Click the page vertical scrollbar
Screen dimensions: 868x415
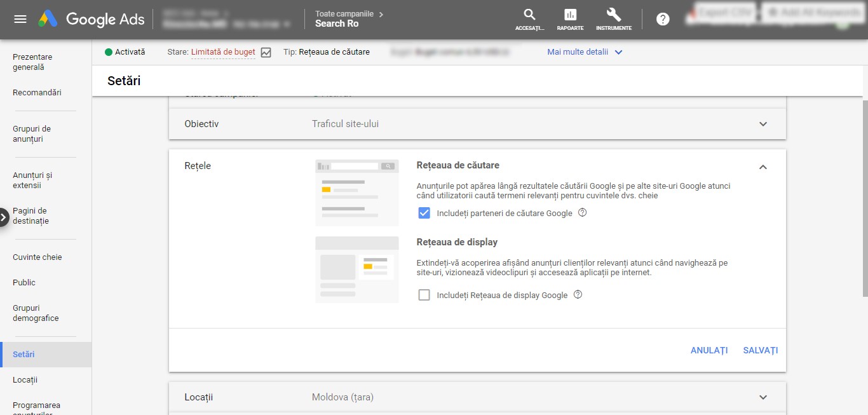coord(864,198)
